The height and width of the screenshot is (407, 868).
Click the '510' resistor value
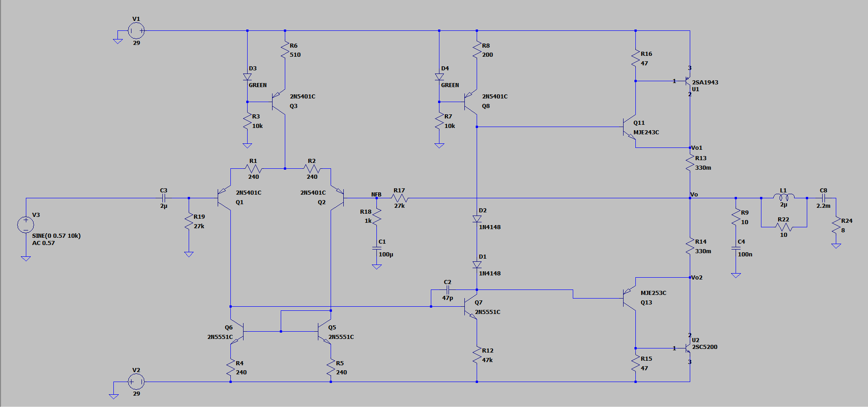295,55
